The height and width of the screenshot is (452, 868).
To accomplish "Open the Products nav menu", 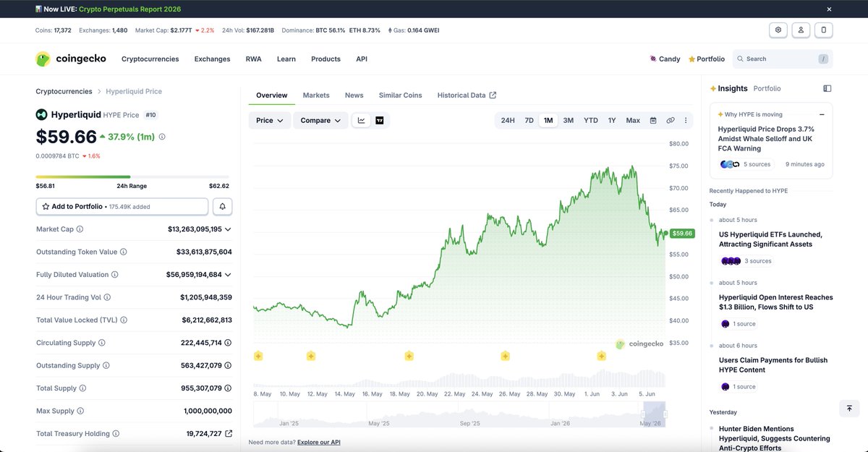I will pyautogui.click(x=325, y=59).
